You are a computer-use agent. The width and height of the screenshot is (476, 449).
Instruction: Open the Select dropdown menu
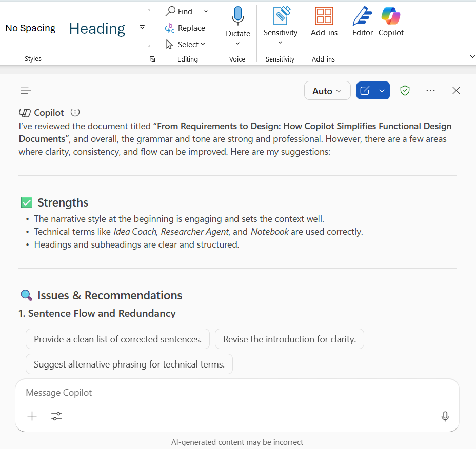[186, 44]
